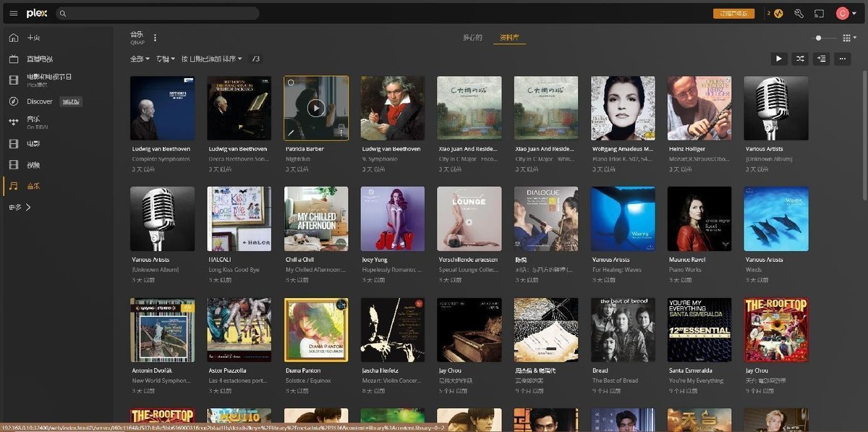Click the vertical scrollbar on the right
Screen dimensions: 868x432
pos(864,134)
